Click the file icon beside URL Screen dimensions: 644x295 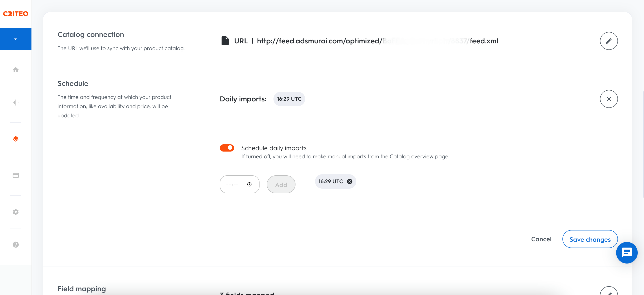(225, 41)
